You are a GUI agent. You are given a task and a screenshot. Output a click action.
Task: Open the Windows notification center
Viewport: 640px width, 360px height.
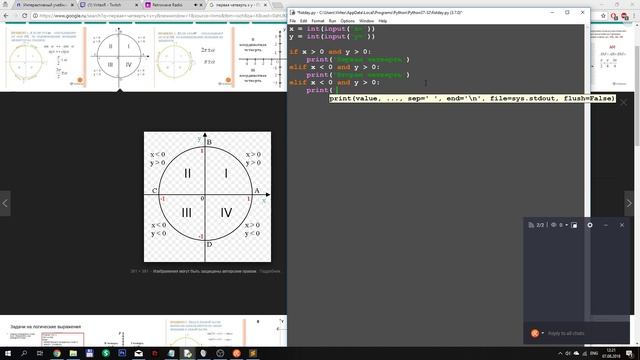[x=629, y=353]
